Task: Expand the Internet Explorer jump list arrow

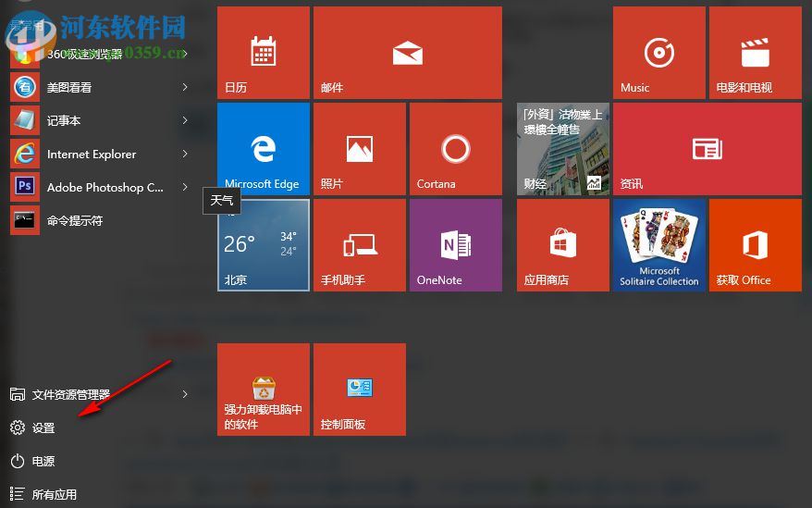Action: 185,154
